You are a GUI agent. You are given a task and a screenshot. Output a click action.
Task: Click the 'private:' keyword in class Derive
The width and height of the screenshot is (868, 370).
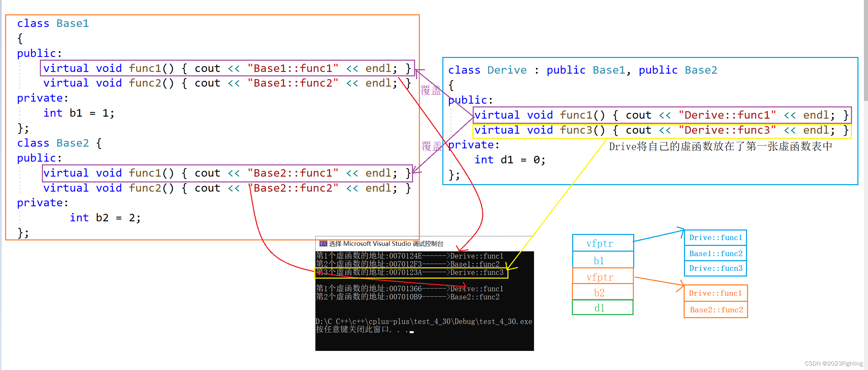tap(473, 145)
